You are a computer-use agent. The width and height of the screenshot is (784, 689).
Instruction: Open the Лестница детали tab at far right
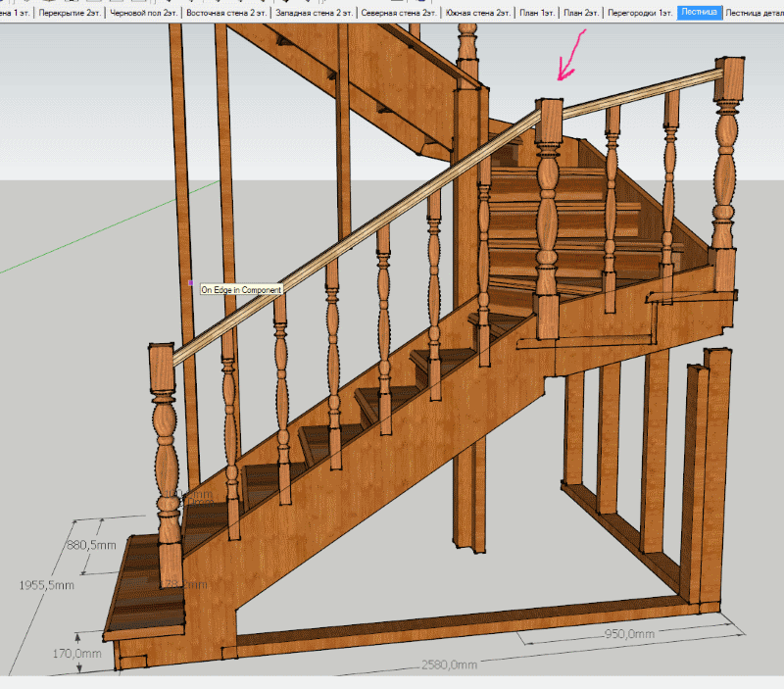(x=755, y=14)
